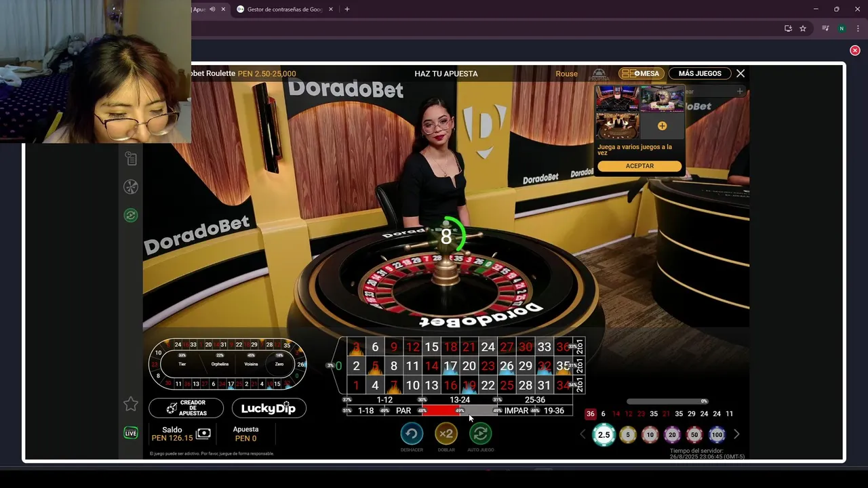868x488 pixels.
Task: Open the blackjack table thumbnail
Action: [617, 126]
